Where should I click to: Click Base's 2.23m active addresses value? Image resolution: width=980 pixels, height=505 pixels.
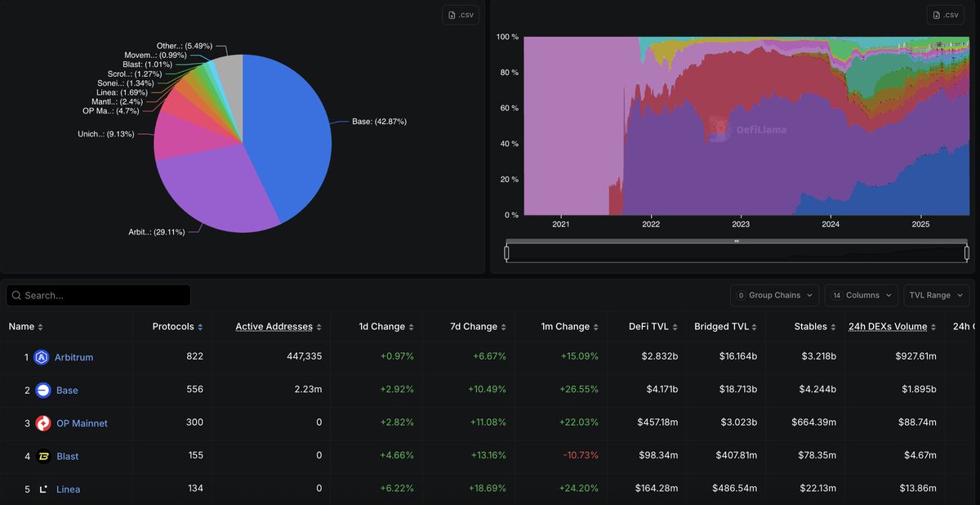click(309, 390)
